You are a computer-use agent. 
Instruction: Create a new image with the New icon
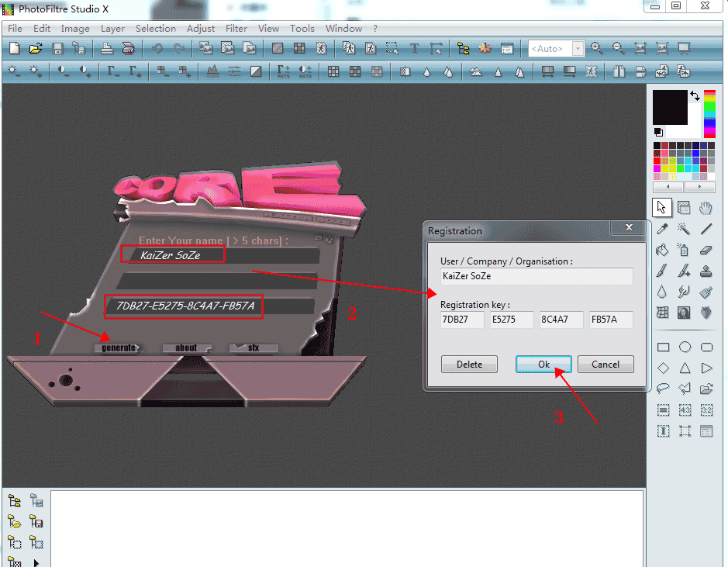(15, 48)
